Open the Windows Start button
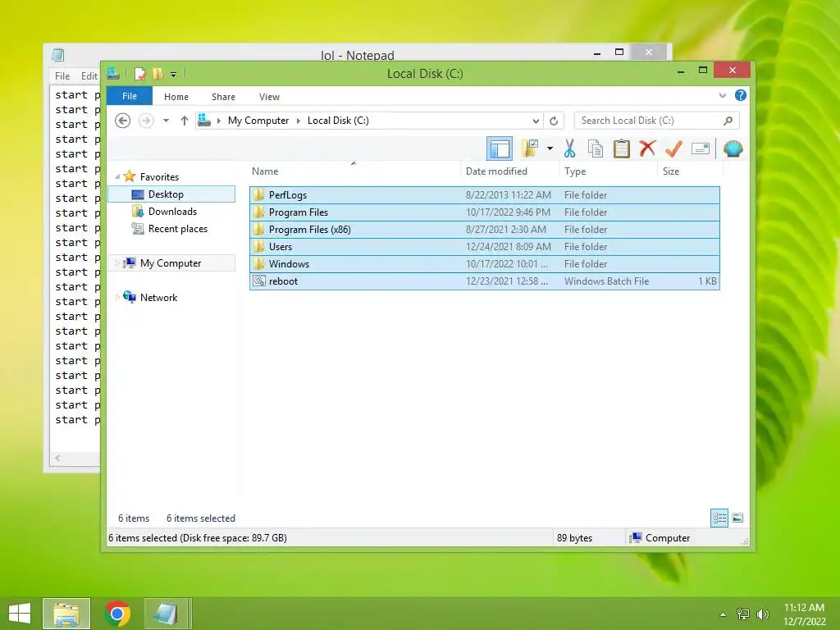 (x=20, y=614)
